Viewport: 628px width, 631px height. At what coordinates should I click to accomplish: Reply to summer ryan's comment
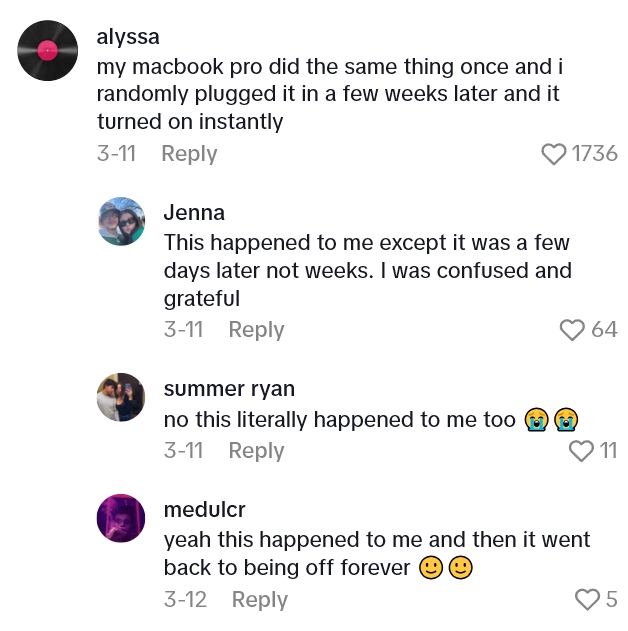point(256,451)
